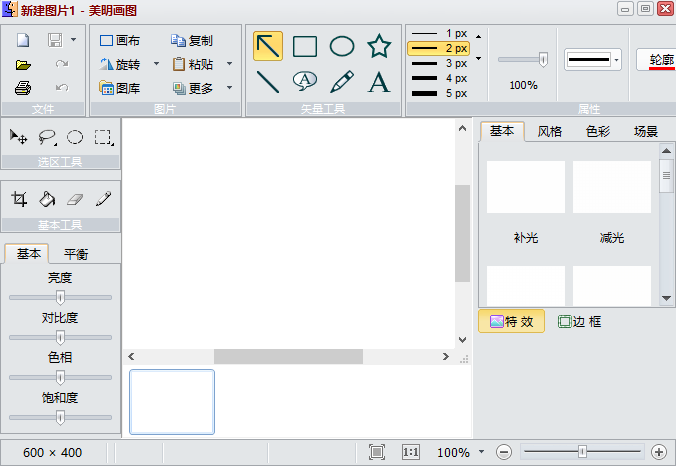Select the text A tool
Screen dimensions: 676x466
tap(379, 82)
